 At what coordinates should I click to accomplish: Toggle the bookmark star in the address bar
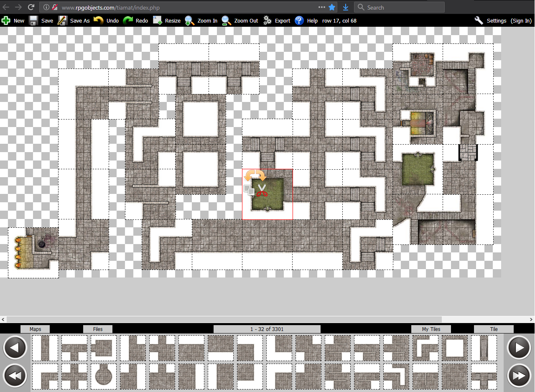tap(332, 7)
